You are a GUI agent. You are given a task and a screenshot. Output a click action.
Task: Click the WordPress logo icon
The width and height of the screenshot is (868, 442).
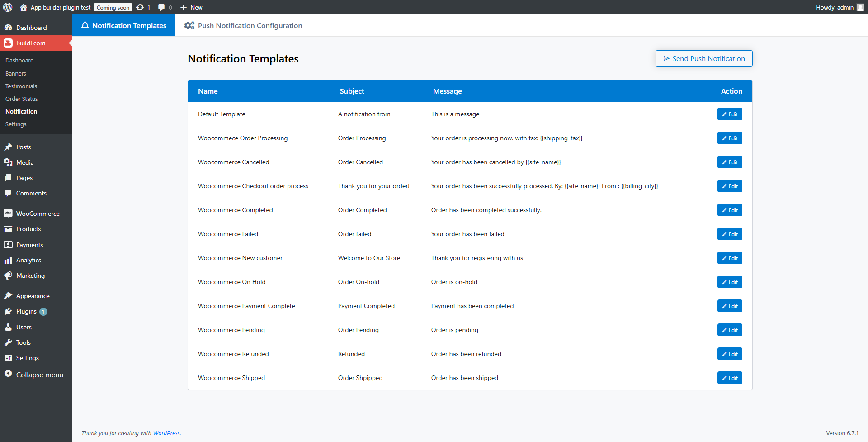(8, 7)
